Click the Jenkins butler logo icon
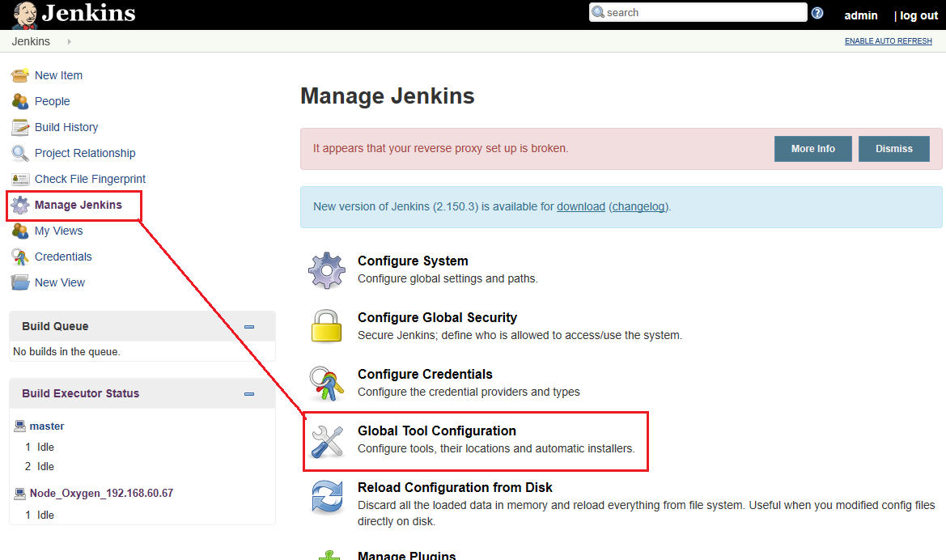The image size is (946, 560). coord(25,15)
